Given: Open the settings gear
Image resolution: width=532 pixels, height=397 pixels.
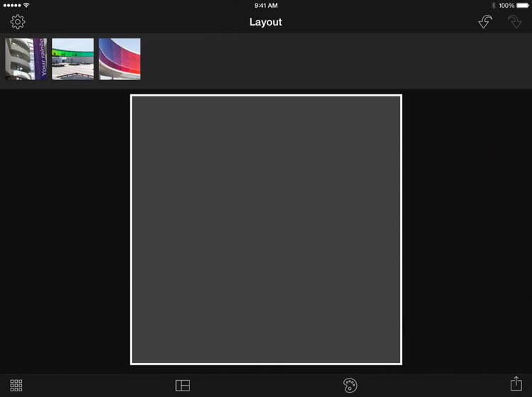Looking at the screenshot, I should 17,22.
